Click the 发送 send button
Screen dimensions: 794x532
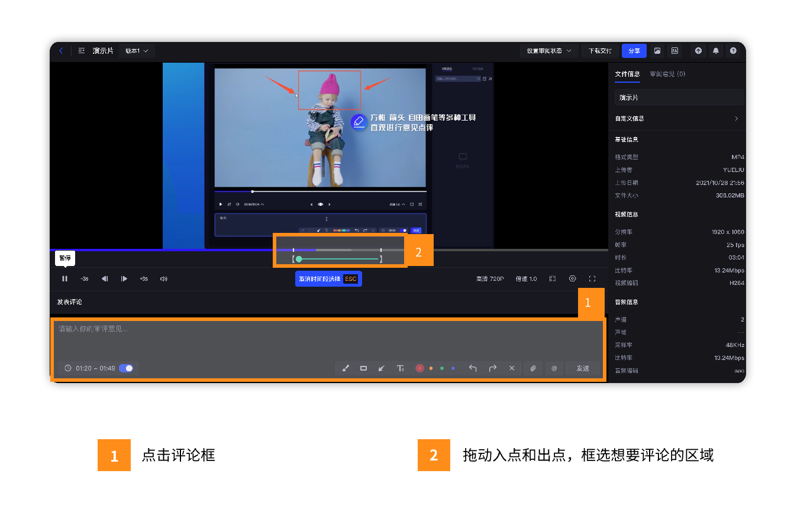click(583, 368)
